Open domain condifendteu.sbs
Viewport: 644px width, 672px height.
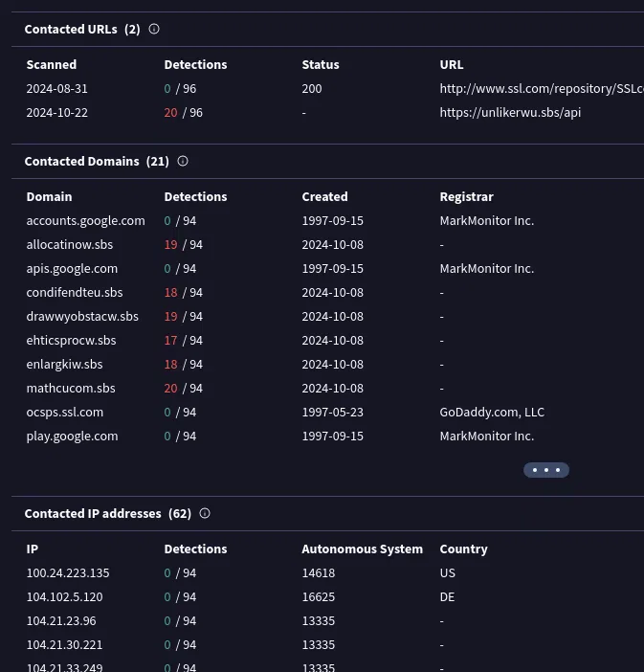click(x=75, y=293)
